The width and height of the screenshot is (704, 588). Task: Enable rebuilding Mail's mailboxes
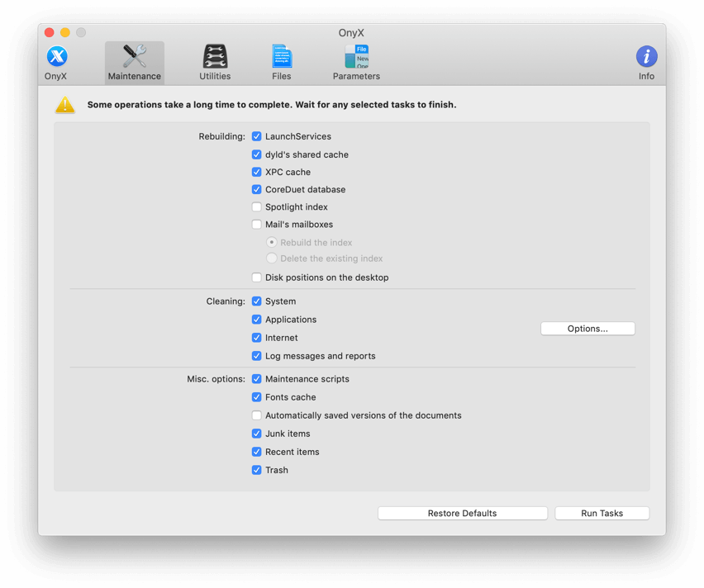point(257,224)
